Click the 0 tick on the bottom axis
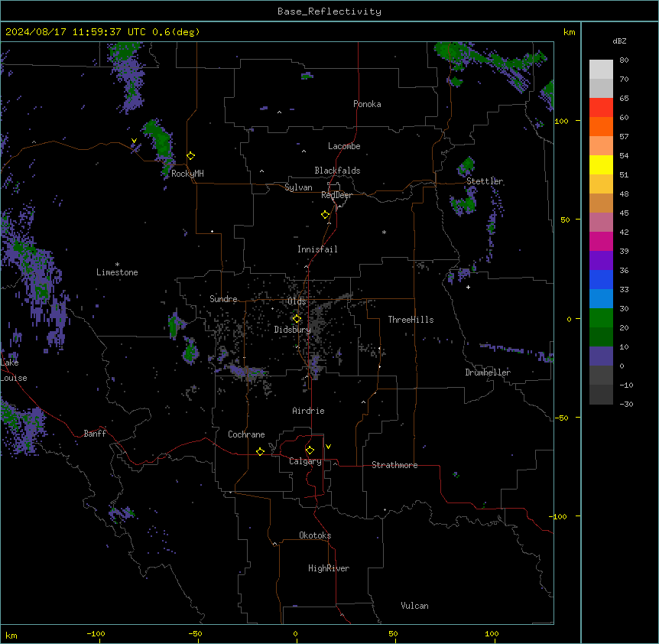 (295, 634)
